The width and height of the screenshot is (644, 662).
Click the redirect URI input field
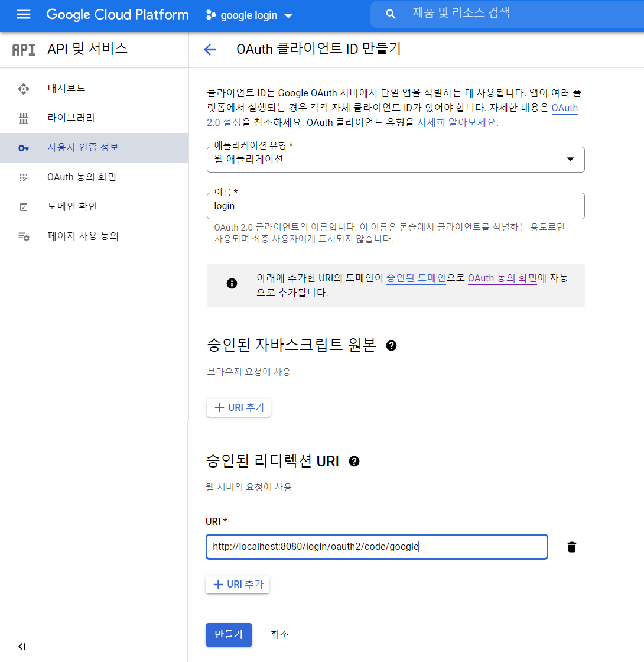376,547
